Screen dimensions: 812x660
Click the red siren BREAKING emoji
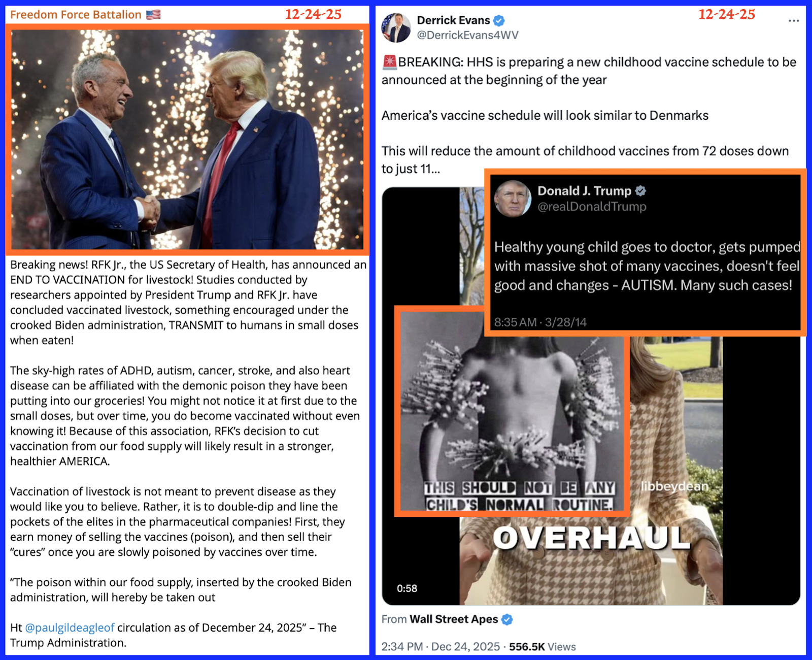(389, 62)
